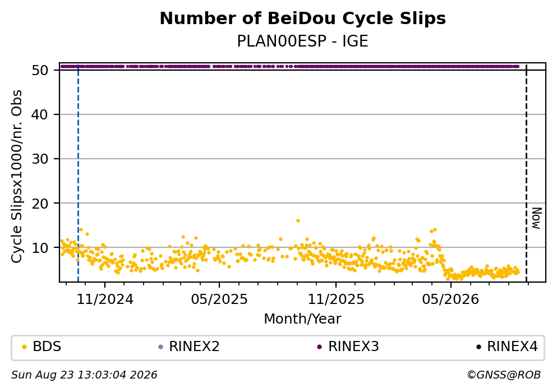Click the Month/Year axis label
This screenshot has width=557, height=392.
303,319
